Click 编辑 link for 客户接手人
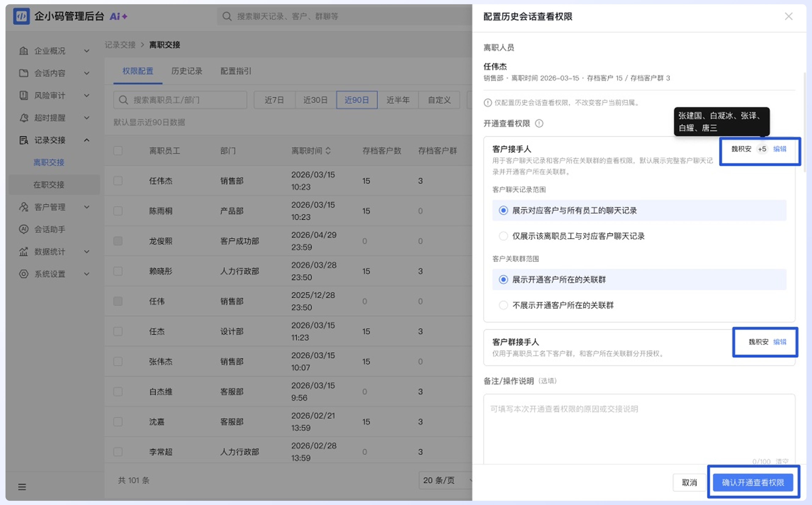Image resolution: width=812 pixels, height=505 pixels. tap(780, 149)
